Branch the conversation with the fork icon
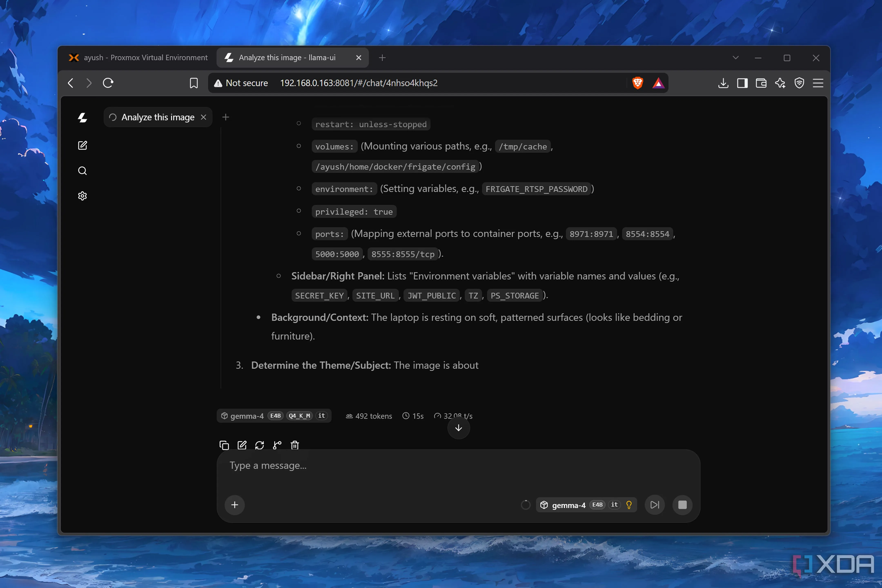The height and width of the screenshot is (588, 882). click(x=277, y=445)
